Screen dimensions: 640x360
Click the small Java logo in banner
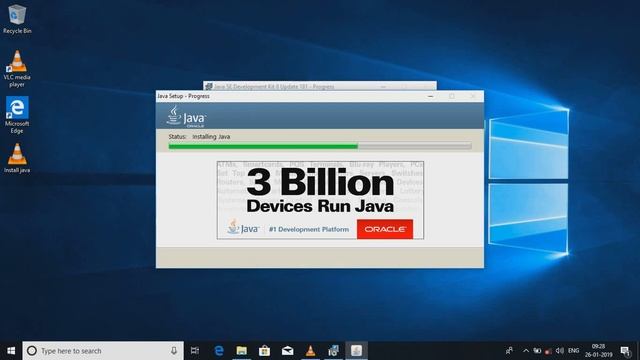pyautogui.click(x=243, y=227)
